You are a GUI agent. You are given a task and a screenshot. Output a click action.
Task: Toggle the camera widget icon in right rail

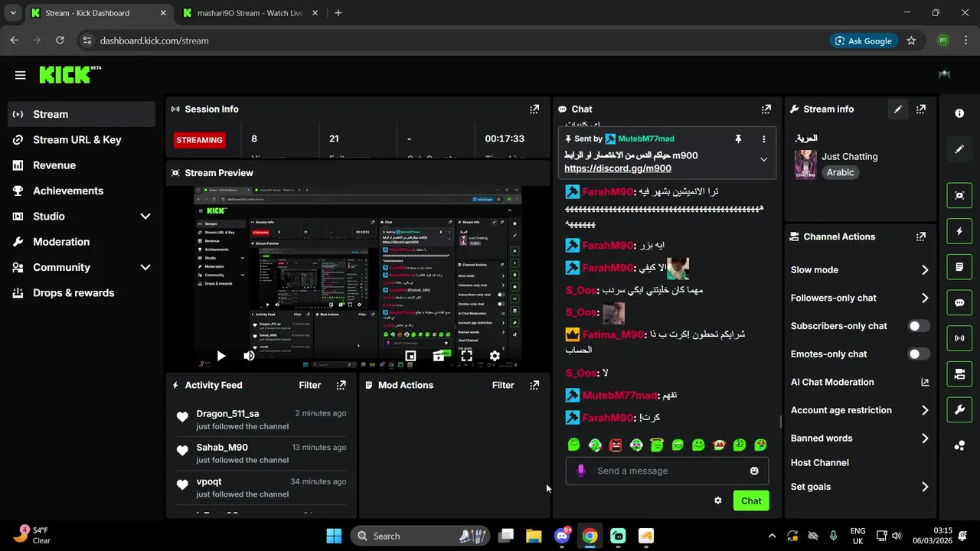tap(959, 374)
